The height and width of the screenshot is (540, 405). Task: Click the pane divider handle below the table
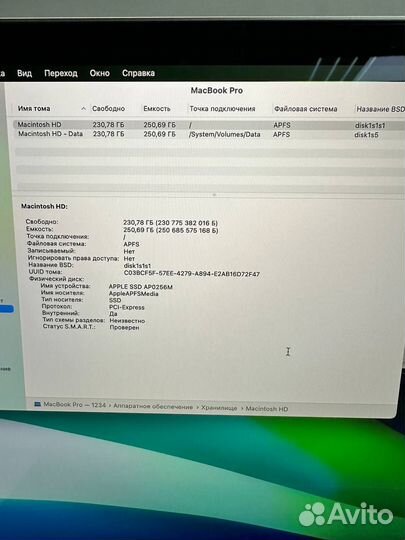(214, 195)
